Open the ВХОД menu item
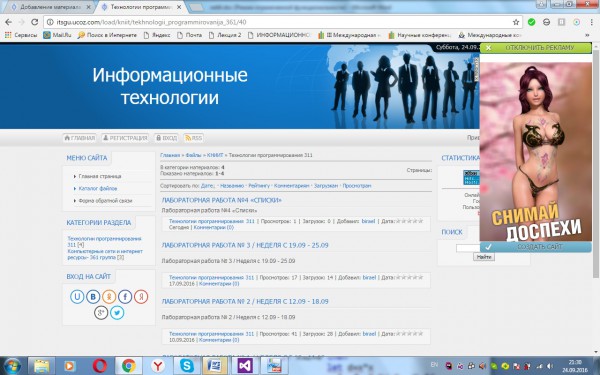The image size is (600, 375). tap(166, 138)
